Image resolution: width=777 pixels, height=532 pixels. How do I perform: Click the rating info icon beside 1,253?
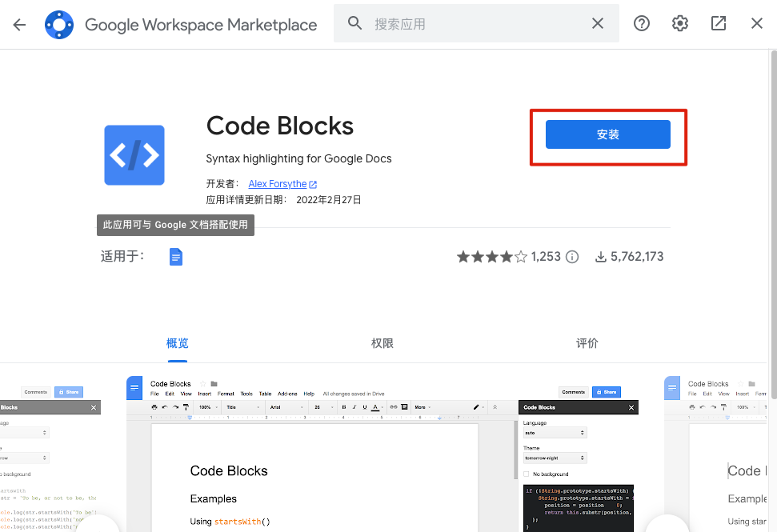(x=572, y=257)
